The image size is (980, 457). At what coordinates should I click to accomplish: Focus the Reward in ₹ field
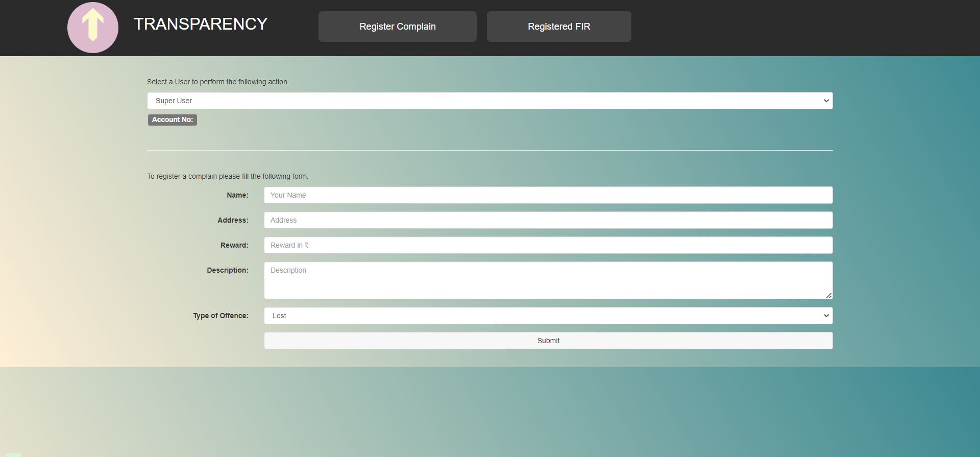[548, 245]
